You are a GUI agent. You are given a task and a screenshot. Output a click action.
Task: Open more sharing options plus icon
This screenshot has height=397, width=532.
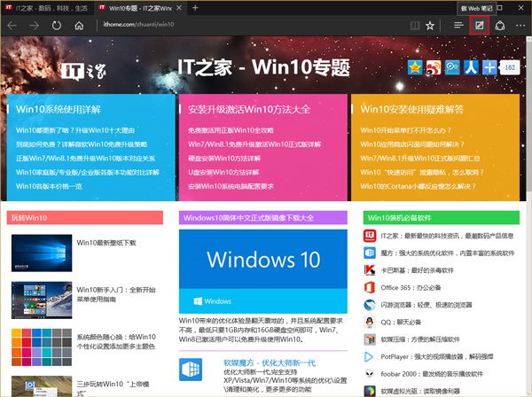489,67
